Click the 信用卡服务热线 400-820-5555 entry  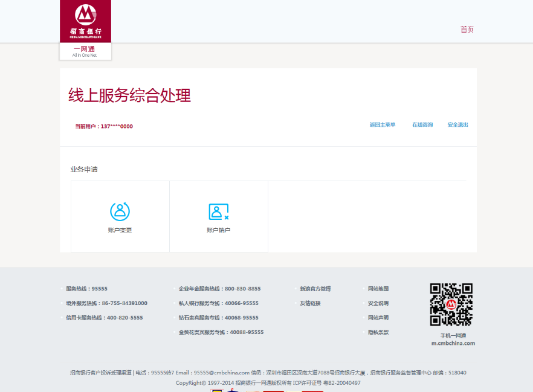tap(105, 318)
